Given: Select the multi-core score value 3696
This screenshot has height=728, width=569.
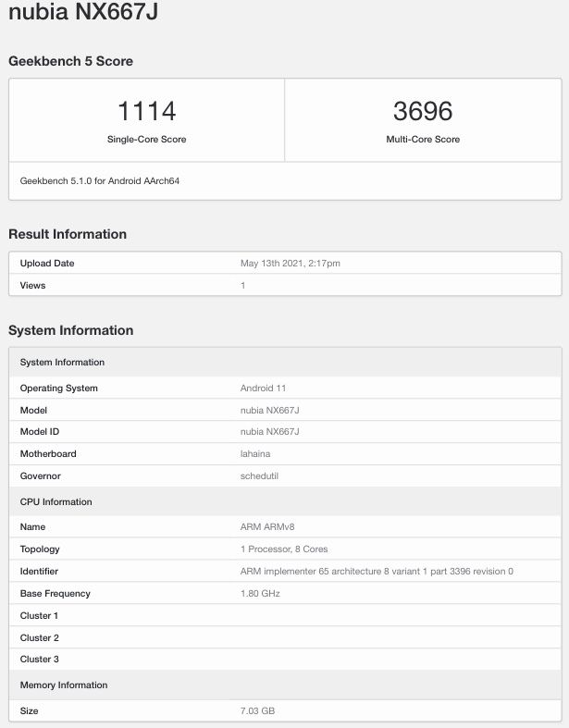Looking at the screenshot, I should (423, 111).
